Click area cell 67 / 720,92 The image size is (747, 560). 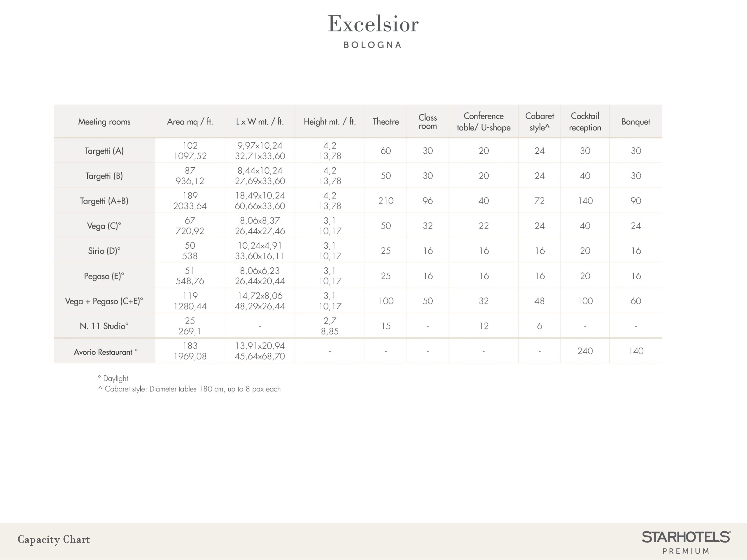coord(190,226)
